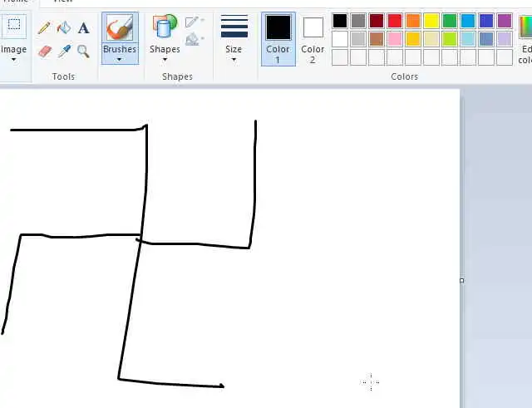Pick the lime color swatch
This screenshot has height=408, width=532.
[x=450, y=39]
